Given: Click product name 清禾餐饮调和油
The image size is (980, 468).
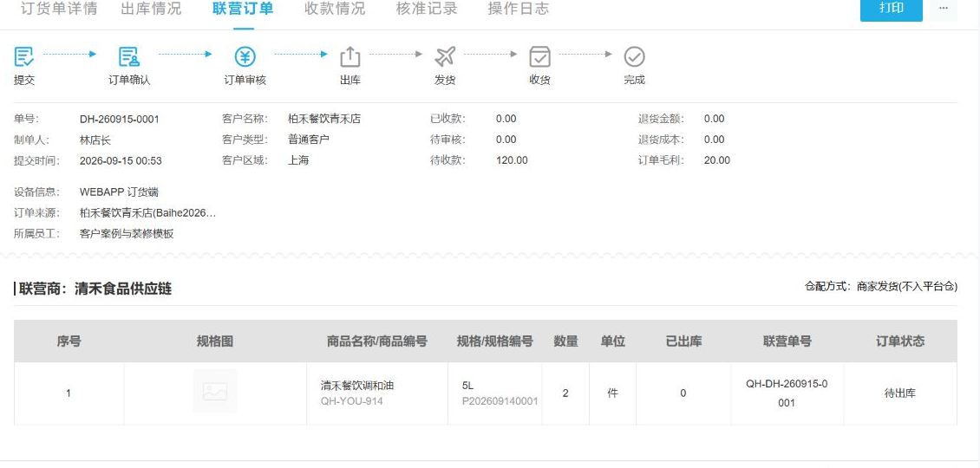Looking at the screenshot, I should click(x=357, y=387).
